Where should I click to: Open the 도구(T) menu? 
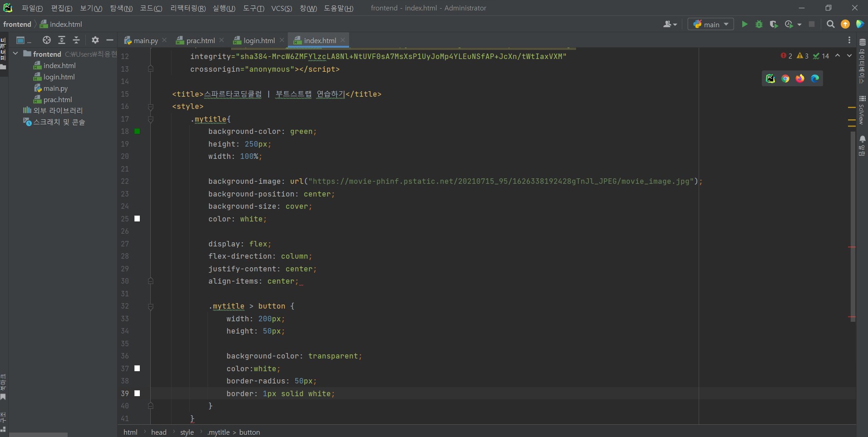(x=254, y=8)
